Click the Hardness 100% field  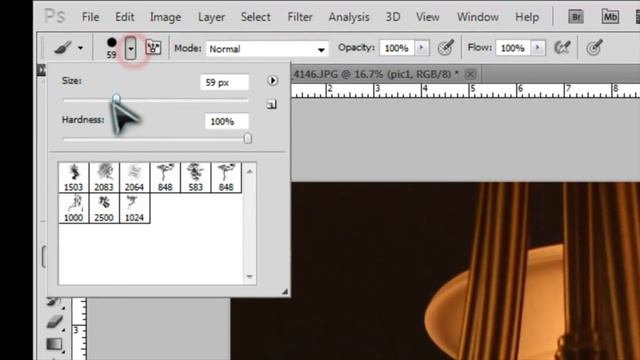tap(227, 121)
